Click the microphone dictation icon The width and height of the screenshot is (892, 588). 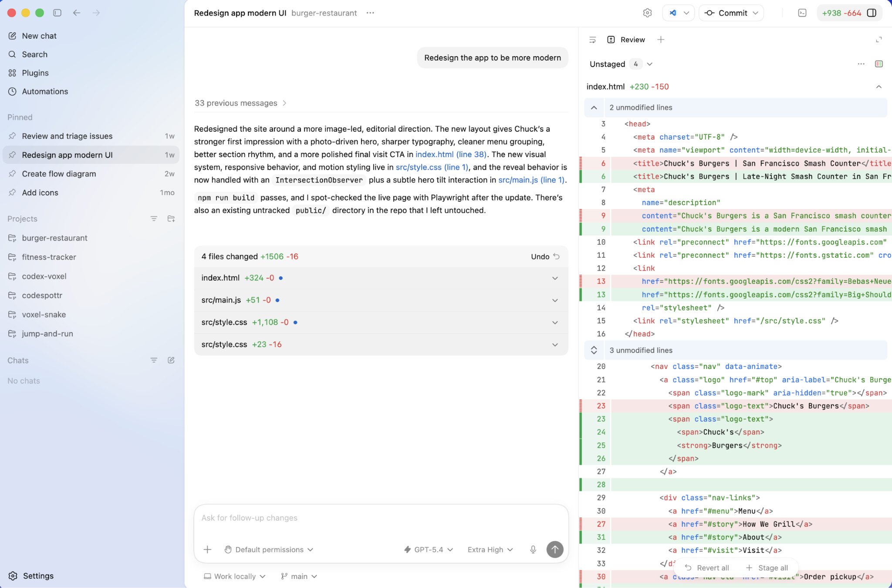click(x=533, y=550)
